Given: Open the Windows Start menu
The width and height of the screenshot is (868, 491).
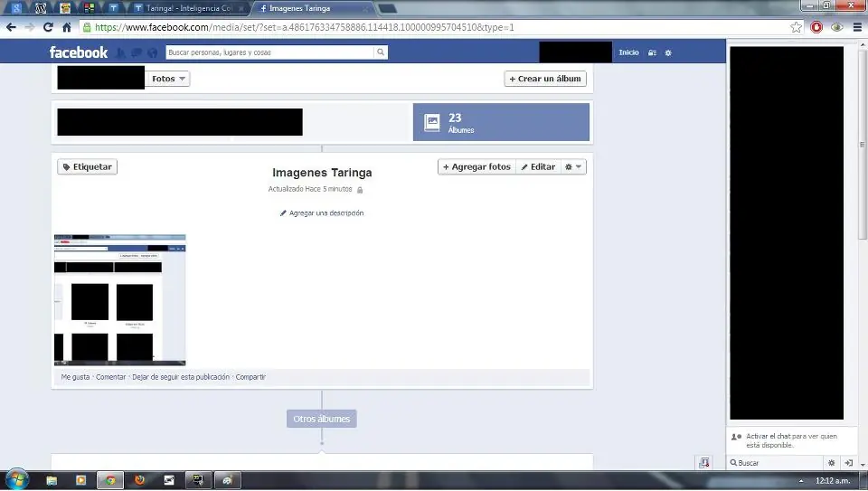Looking at the screenshot, I should 16,479.
